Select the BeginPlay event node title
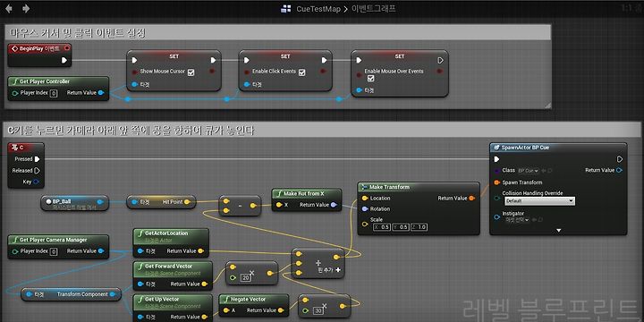Viewport: 644px width, 322px height. [39, 48]
